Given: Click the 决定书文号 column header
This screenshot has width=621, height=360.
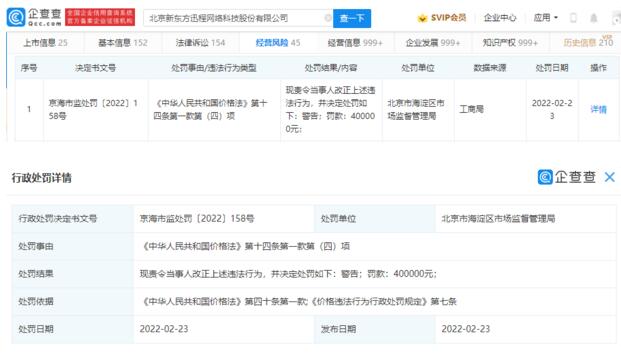Looking at the screenshot, I should click(95, 68).
